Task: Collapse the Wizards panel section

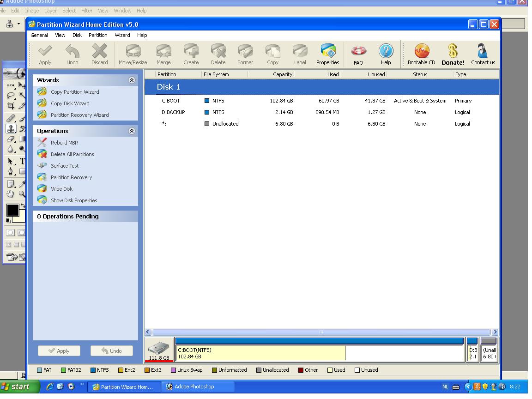Action: click(132, 80)
